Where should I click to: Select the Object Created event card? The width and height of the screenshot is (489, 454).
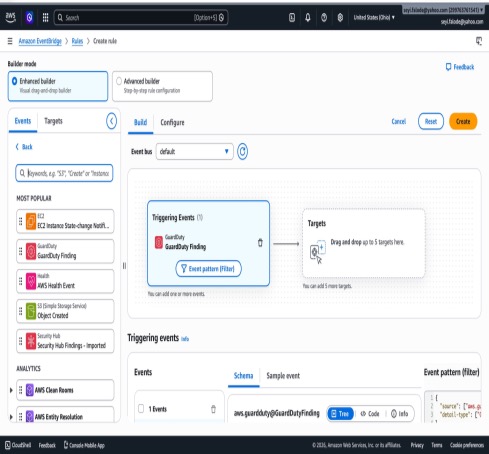pyautogui.click(x=65, y=311)
